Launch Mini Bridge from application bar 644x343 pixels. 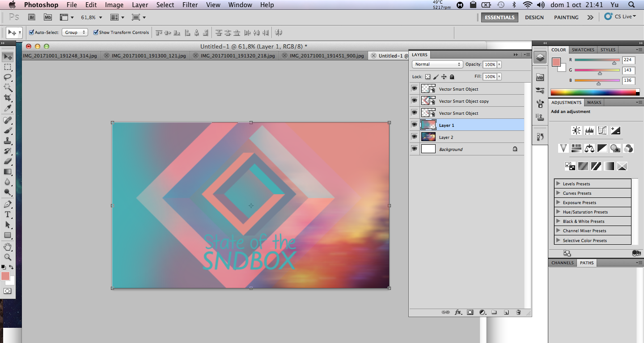click(48, 17)
